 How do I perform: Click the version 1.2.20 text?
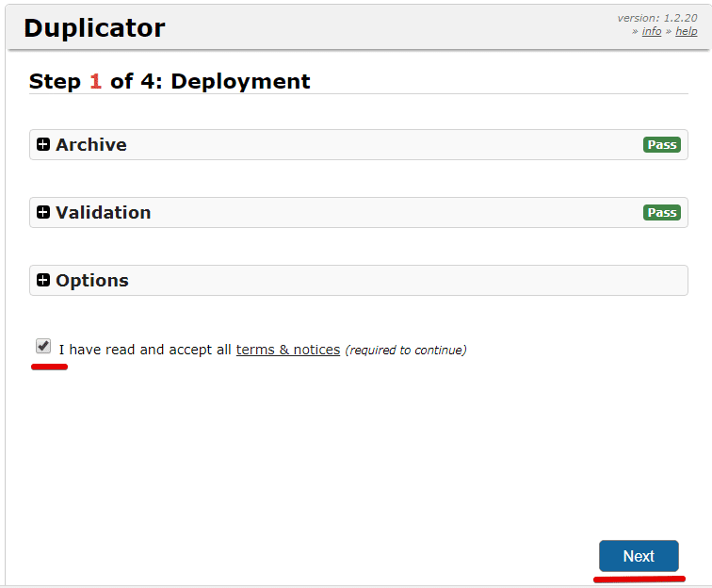[657, 18]
